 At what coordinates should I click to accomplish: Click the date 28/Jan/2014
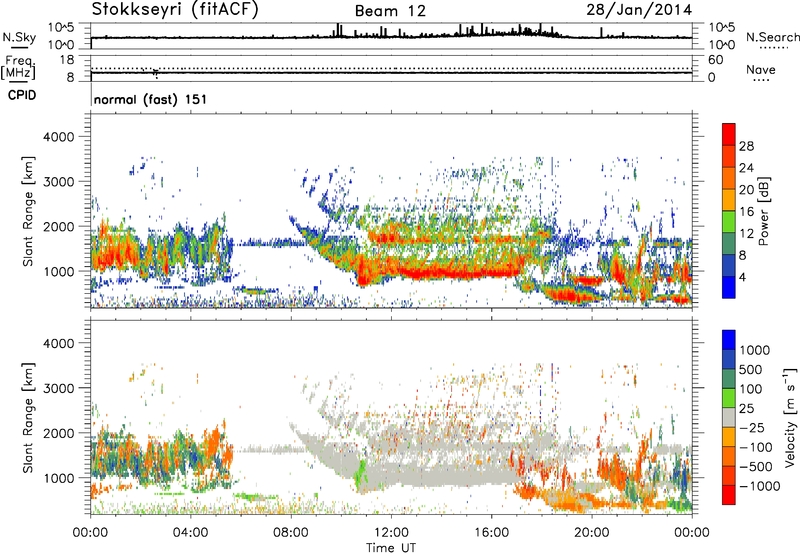(639, 10)
